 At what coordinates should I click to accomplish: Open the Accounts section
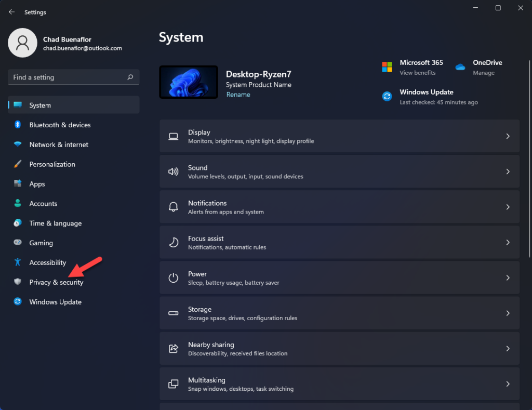(x=74, y=203)
